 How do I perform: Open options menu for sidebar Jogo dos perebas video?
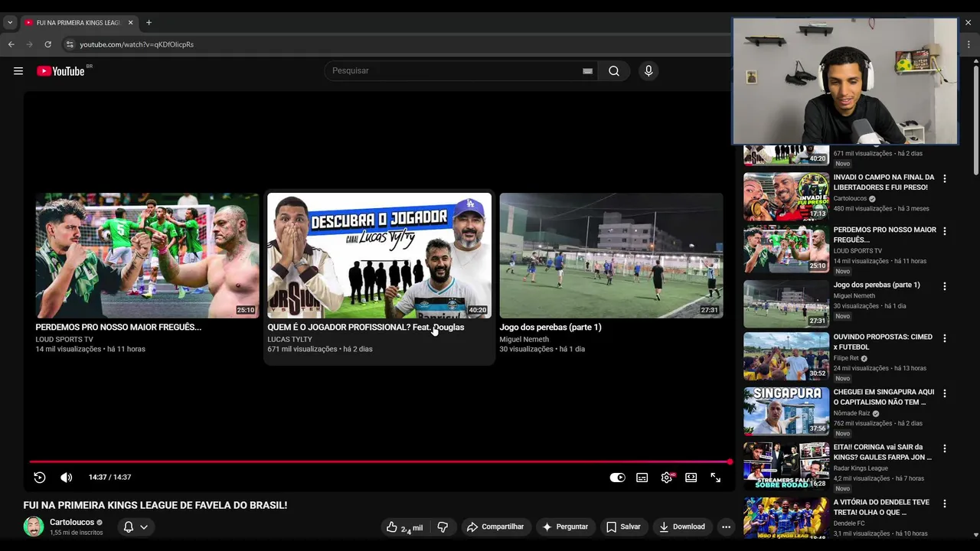(x=945, y=286)
